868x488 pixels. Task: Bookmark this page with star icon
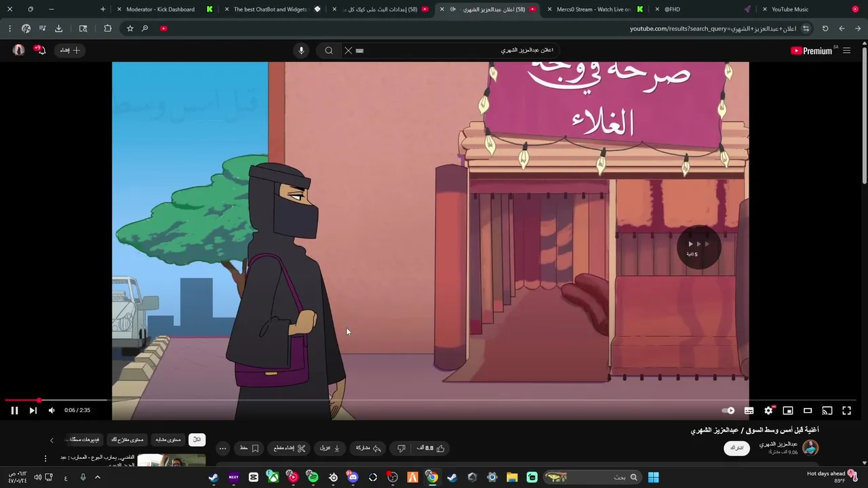(x=130, y=28)
